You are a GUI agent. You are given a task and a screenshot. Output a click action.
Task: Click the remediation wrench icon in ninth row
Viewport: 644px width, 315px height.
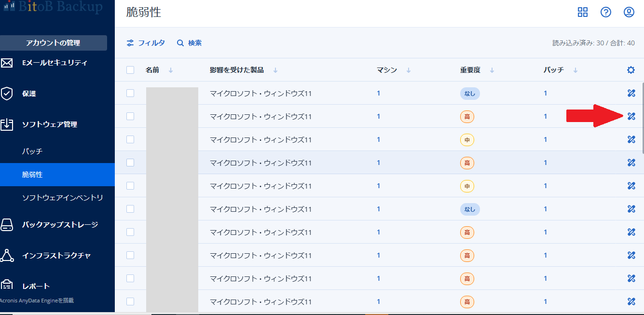click(631, 278)
